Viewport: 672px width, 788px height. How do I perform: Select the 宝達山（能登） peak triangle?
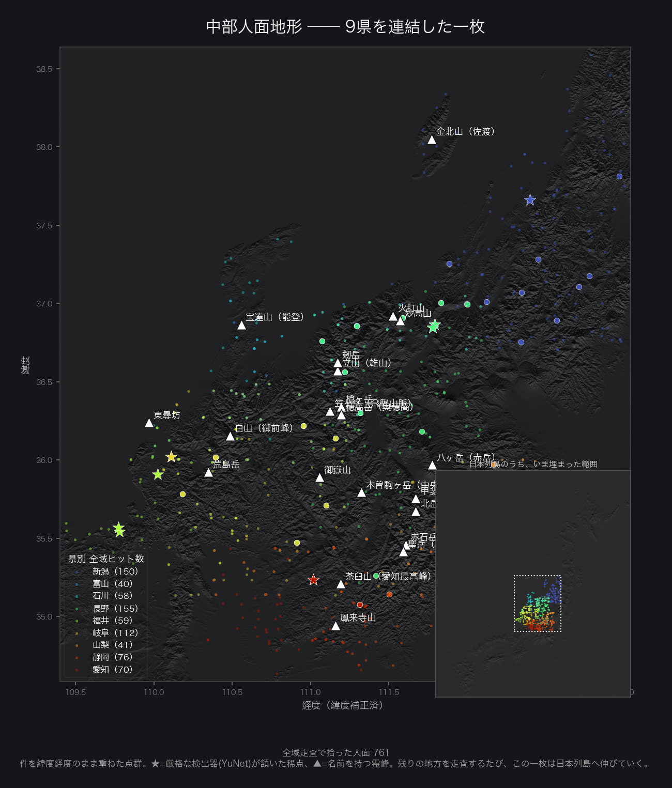(241, 326)
